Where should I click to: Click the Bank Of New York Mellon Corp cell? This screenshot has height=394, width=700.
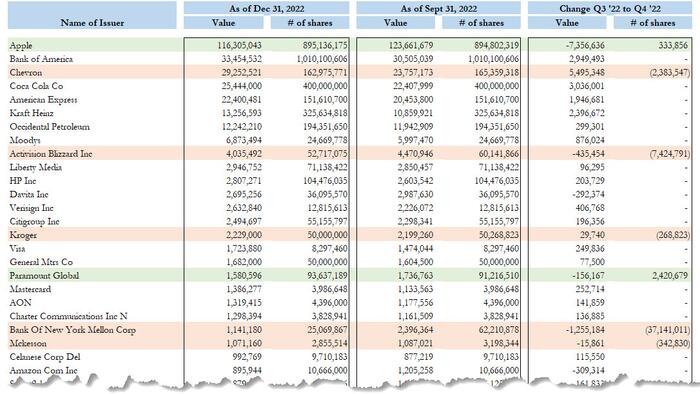tap(73, 330)
